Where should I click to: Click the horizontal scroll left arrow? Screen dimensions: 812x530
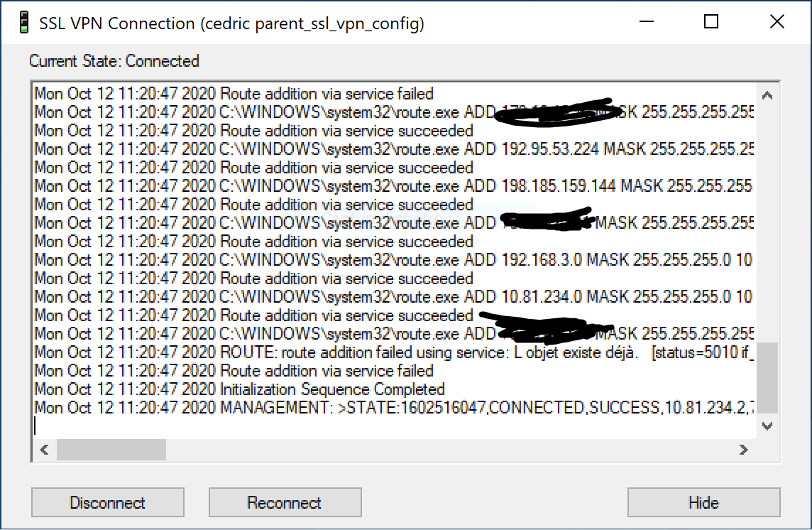click(x=44, y=450)
